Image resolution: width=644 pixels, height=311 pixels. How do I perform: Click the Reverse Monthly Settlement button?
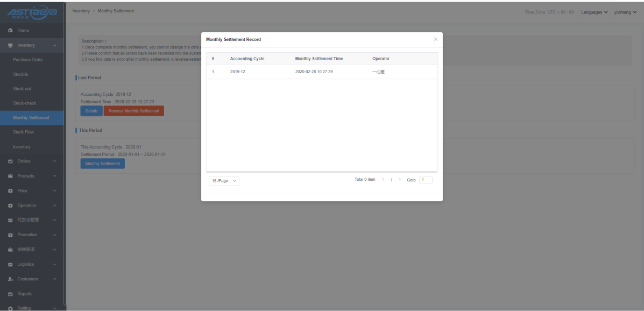[x=133, y=111]
